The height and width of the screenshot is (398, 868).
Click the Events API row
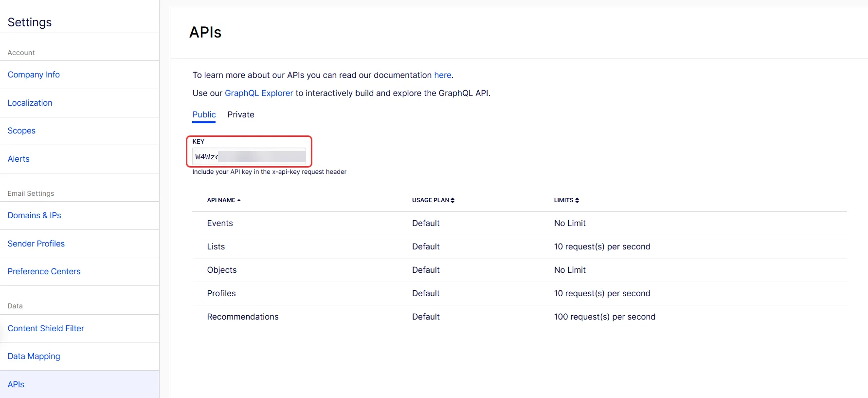click(519, 223)
